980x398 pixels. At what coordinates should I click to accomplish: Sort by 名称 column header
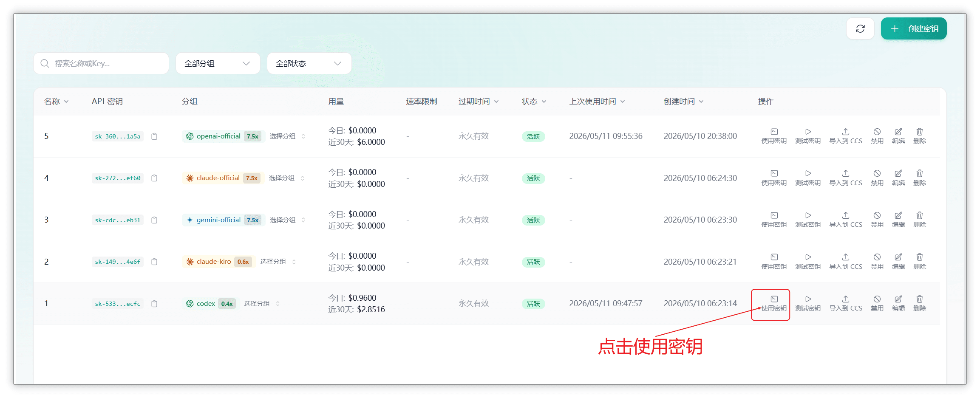[x=56, y=101]
